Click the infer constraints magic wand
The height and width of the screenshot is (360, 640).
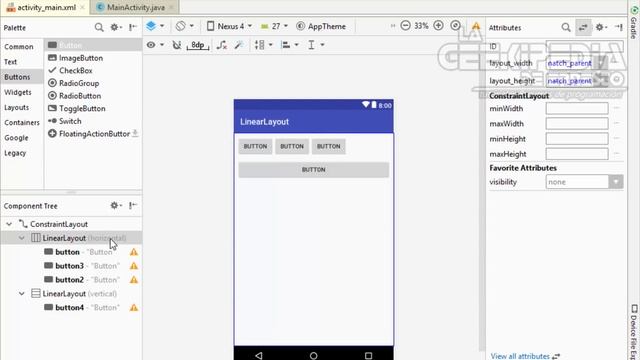239,45
